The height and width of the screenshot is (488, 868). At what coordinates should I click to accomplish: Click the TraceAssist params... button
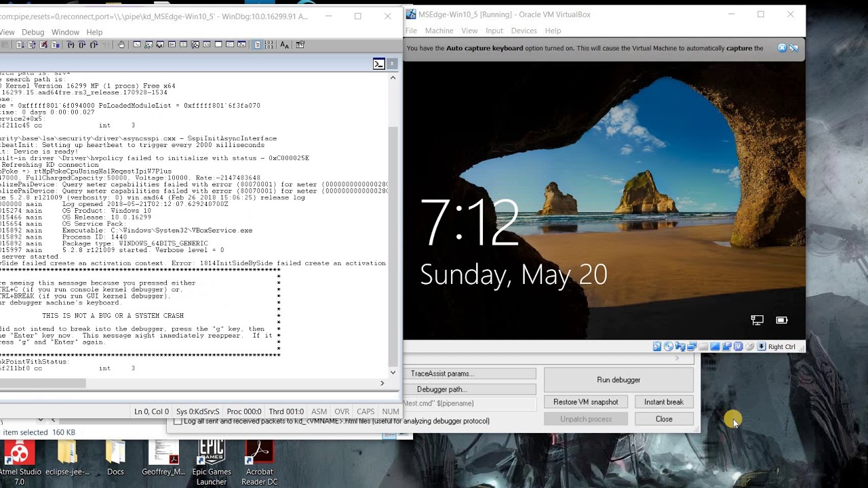pyautogui.click(x=471, y=373)
